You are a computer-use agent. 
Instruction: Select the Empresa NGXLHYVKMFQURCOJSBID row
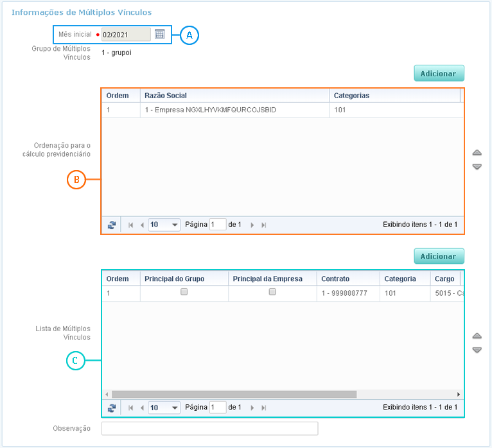210,110
